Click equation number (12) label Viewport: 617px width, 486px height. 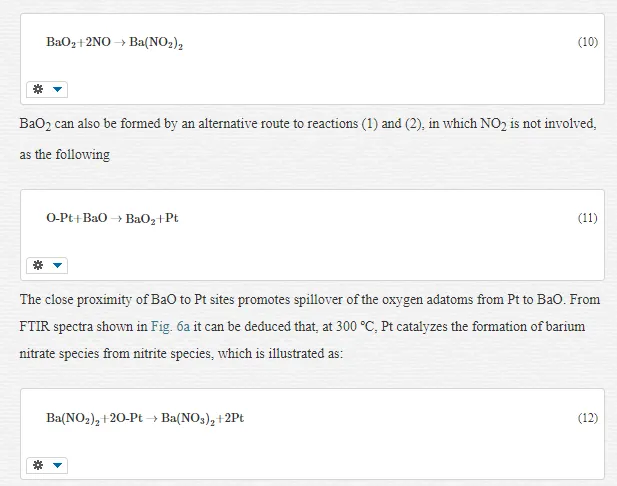coord(588,418)
